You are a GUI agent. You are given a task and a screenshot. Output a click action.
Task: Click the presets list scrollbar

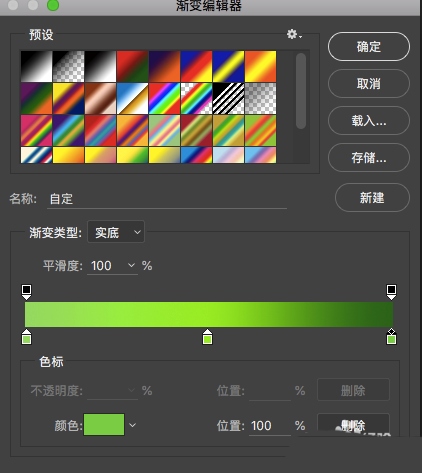click(301, 91)
